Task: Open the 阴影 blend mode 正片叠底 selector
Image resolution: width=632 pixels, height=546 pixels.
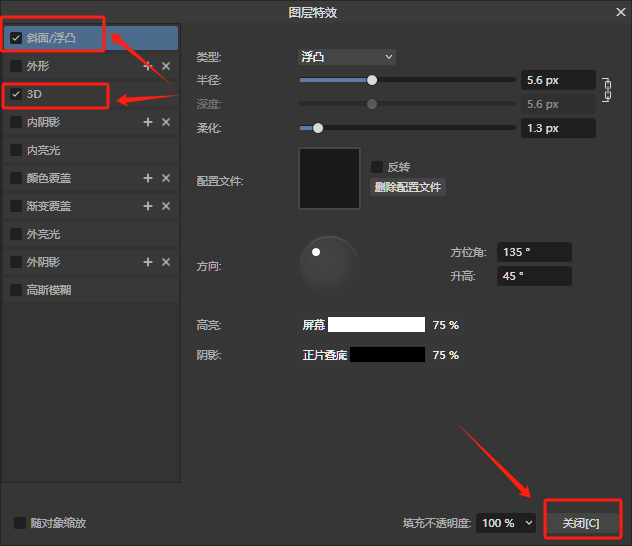Action: (324, 355)
